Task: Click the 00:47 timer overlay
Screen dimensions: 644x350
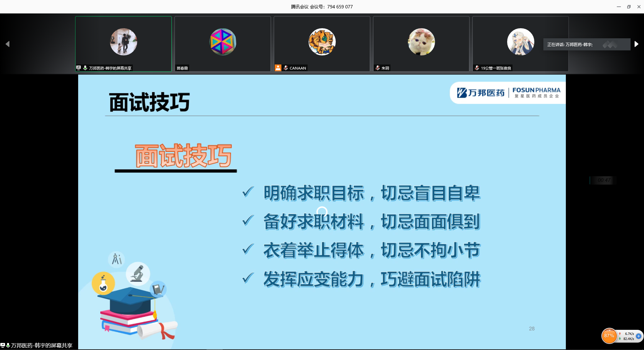Action: (604, 180)
